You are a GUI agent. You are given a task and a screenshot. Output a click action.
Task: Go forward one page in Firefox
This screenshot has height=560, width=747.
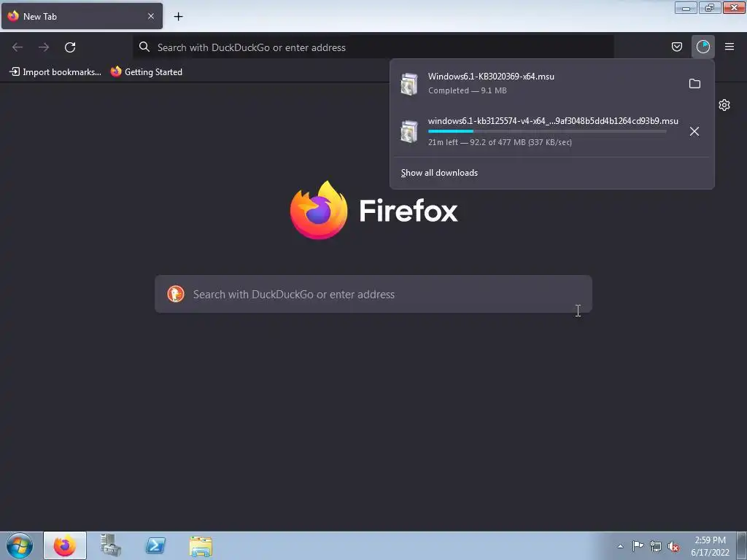(44, 47)
